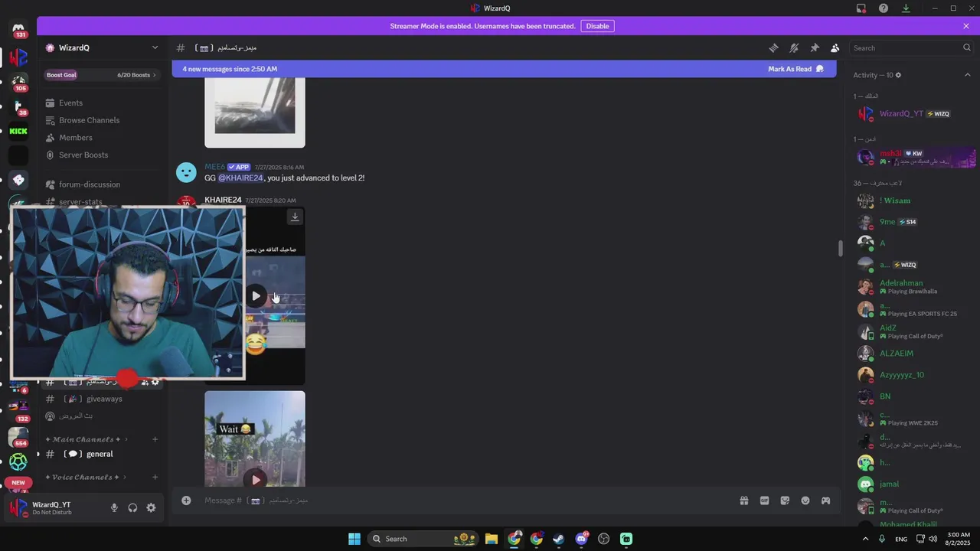Open OBS Studio from taskbar
Screen dimensions: 980x551
pos(604,539)
